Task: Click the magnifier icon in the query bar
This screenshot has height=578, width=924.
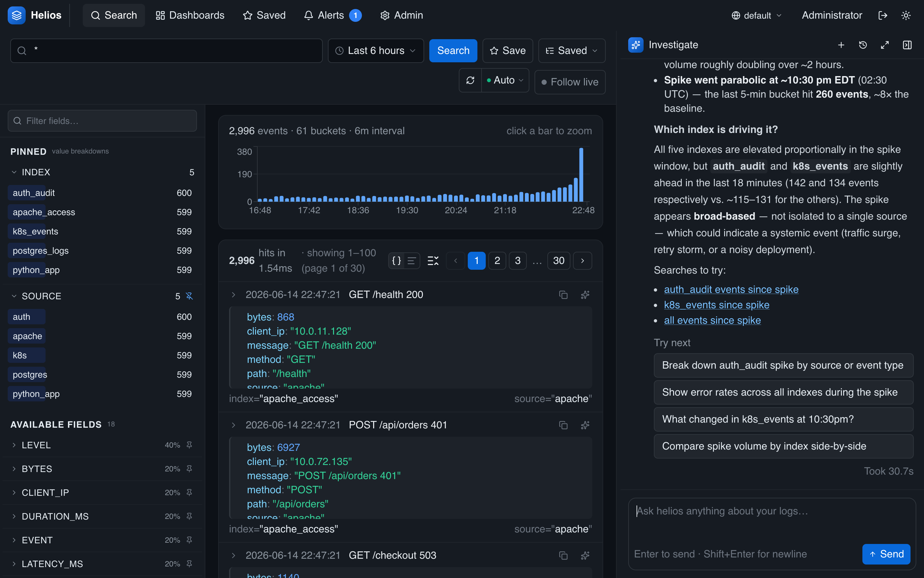Action: (x=22, y=50)
